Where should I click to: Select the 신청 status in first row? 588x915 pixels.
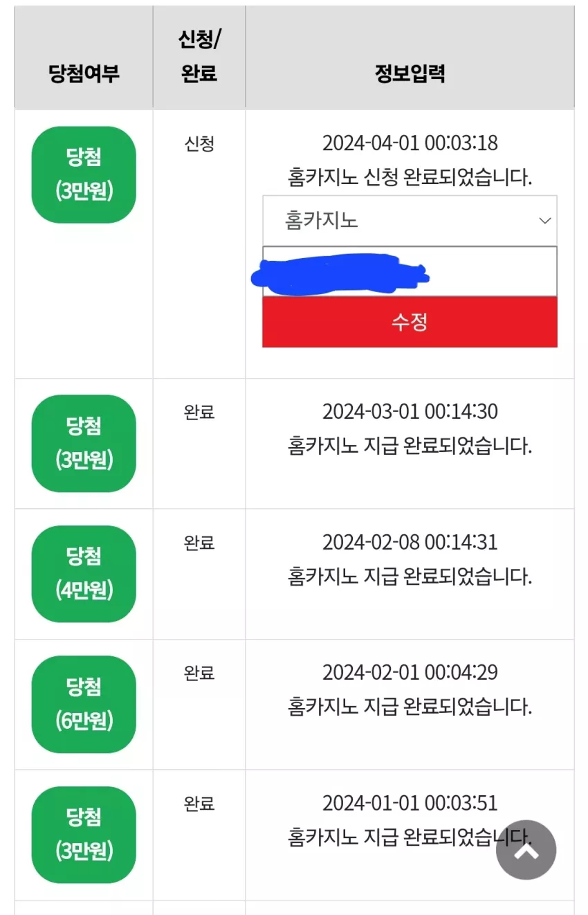coord(199,144)
